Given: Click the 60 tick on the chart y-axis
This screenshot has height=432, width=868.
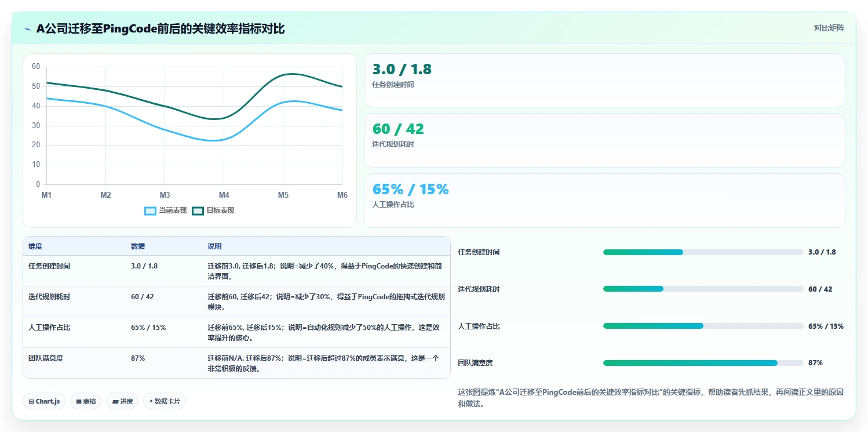Looking at the screenshot, I should point(36,67).
